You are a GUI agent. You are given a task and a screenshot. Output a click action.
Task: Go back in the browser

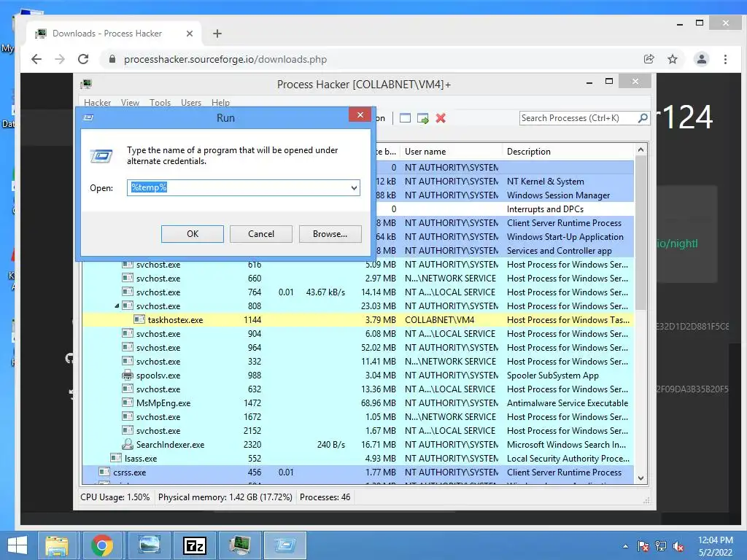pos(36,59)
